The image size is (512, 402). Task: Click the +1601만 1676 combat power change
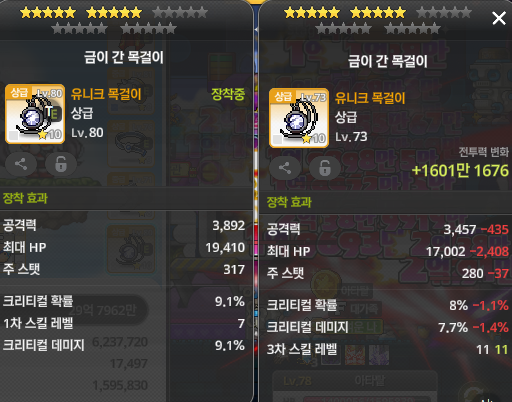tap(460, 170)
